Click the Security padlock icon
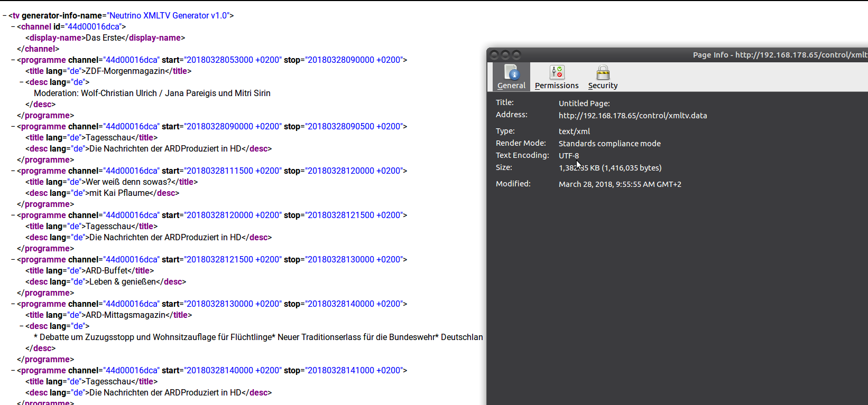Viewport: 868px width, 405px height. (x=603, y=72)
